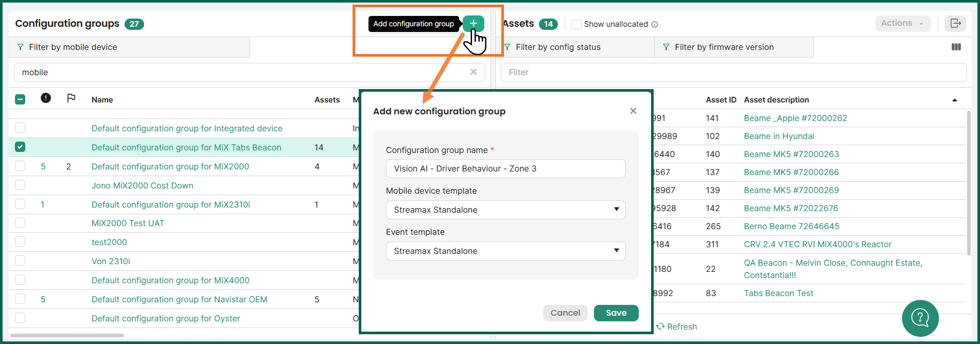This screenshot has width=980, height=344.
Task: Open Default configuration group for Integrated device
Action: (x=187, y=128)
